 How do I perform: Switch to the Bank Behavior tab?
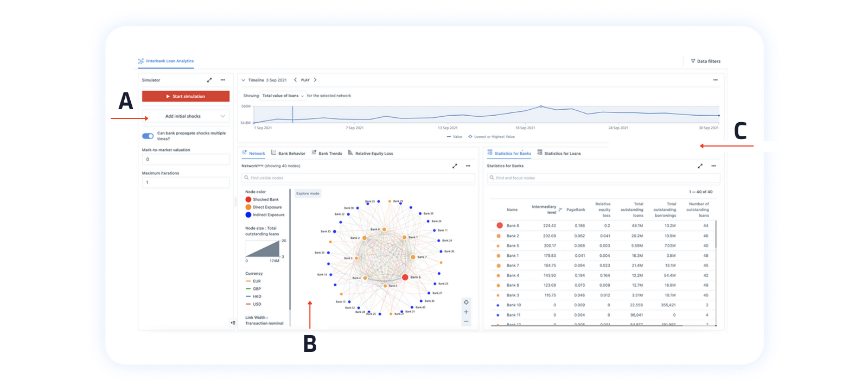tap(288, 153)
